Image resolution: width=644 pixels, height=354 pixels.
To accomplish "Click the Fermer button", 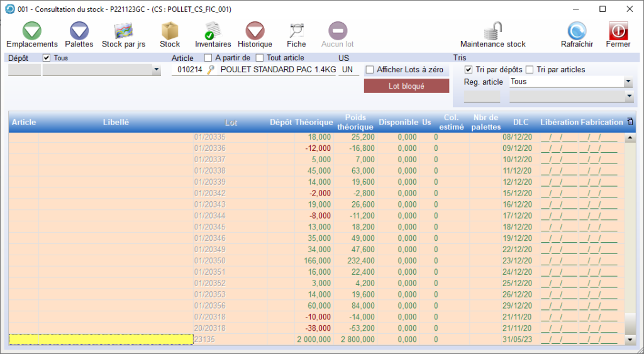I will click(x=618, y=34).
